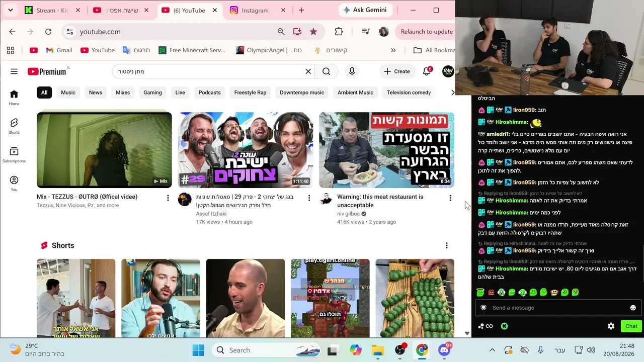Open the new tab plus button
This screenshot has height=362, width=644.
pyautogui.click(x=301, y=10)
